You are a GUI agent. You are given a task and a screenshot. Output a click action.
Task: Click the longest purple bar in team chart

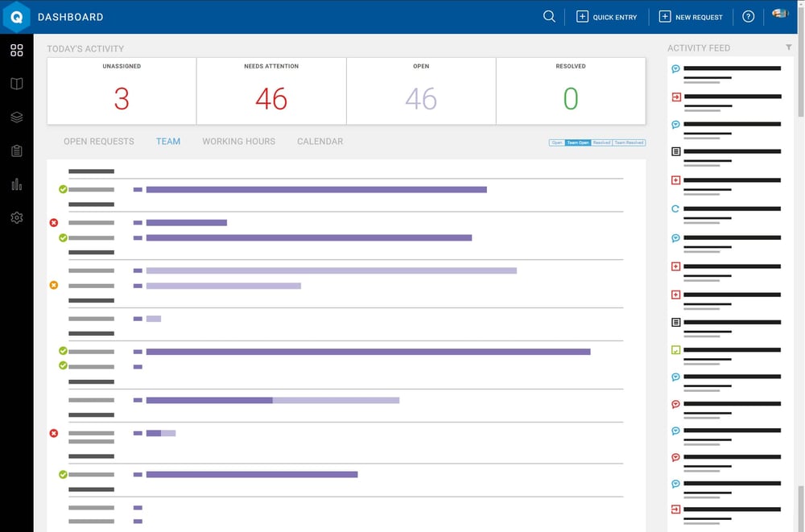[x=368, y=352]
